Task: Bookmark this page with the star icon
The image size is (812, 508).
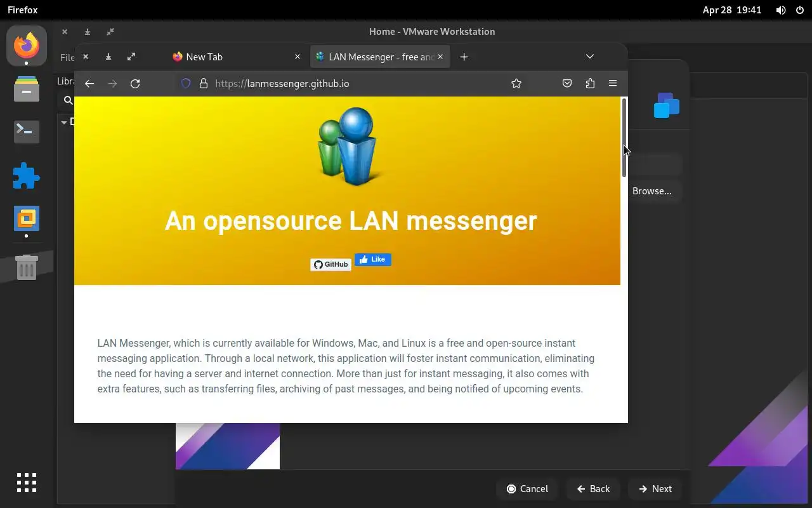Action: tap(516, 83)
